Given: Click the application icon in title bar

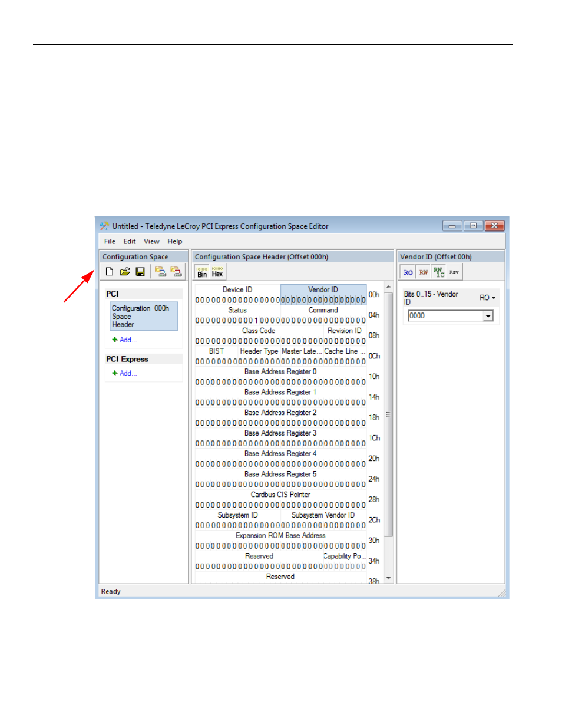Looking at the screenshot, I should (x=104, y=226).
